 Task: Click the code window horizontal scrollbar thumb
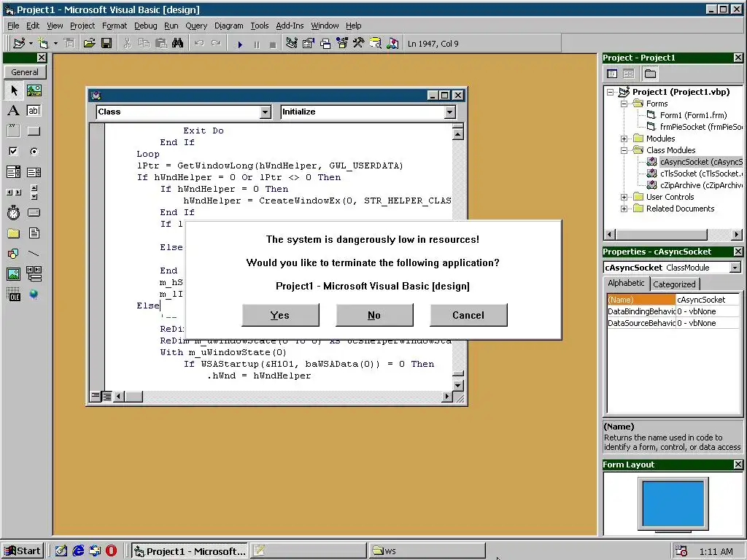click(x=134, y=396)
